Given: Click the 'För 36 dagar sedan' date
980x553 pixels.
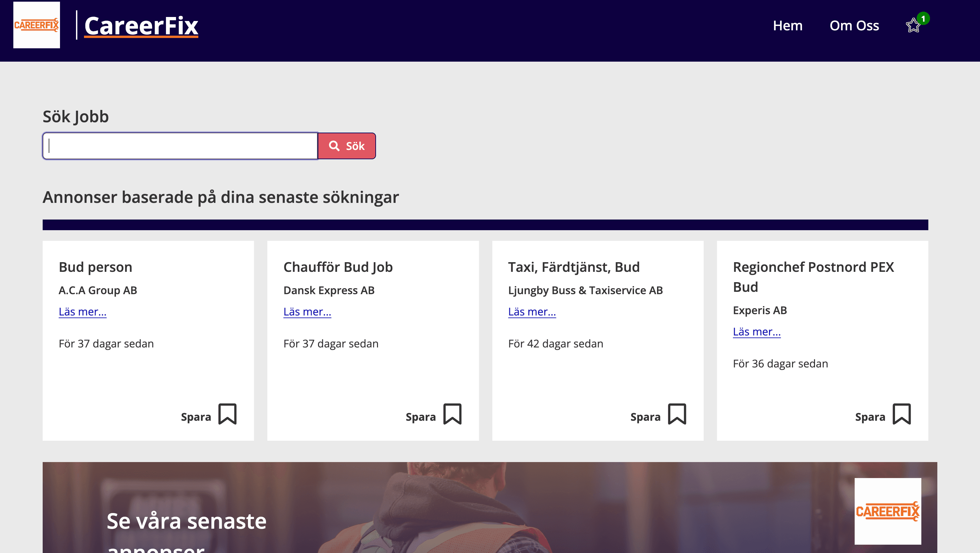Looking at the screenshot, I should (780, 363).
